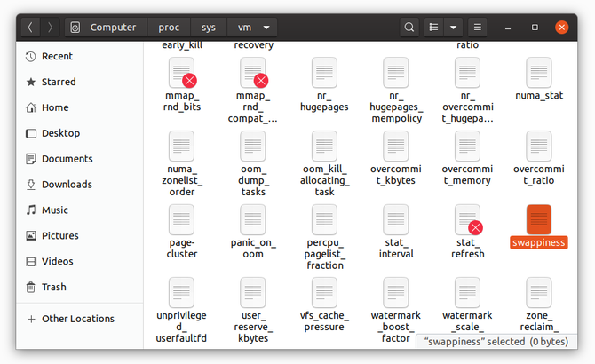Open Desktop from the sidebar
This screenshot has height=364, width=595.
point(80,133)
